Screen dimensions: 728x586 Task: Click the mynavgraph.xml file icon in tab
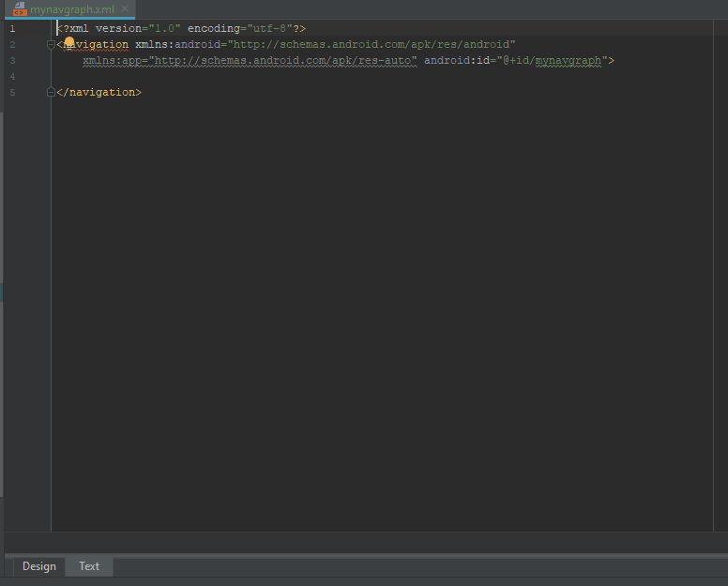click(20, 8)
